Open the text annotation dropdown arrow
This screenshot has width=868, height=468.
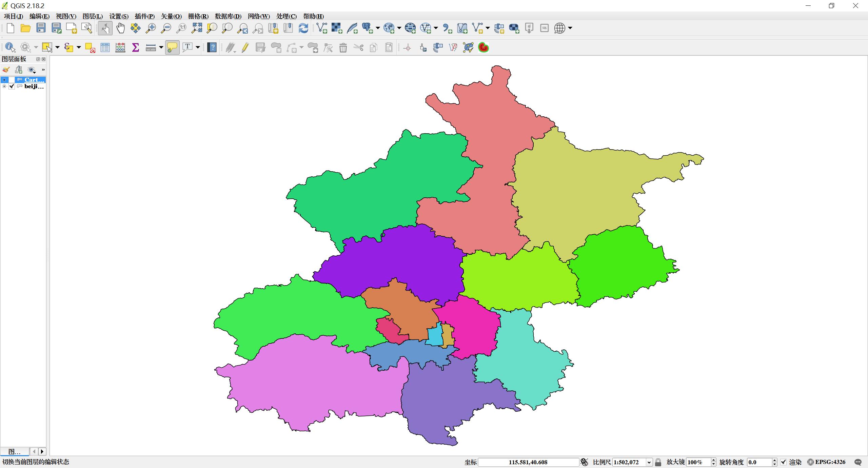click(x=198, y=47)
